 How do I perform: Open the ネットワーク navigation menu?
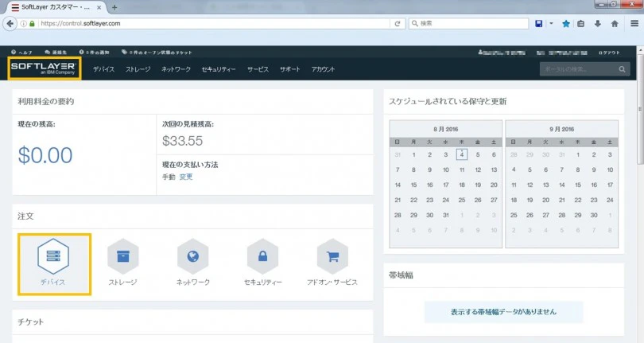pyautogui.click(x=176, y=69)
